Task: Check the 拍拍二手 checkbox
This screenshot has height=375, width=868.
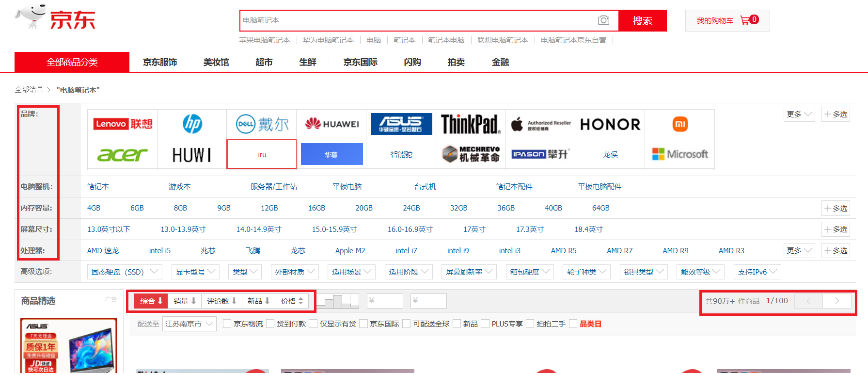Action: (530, 324)
